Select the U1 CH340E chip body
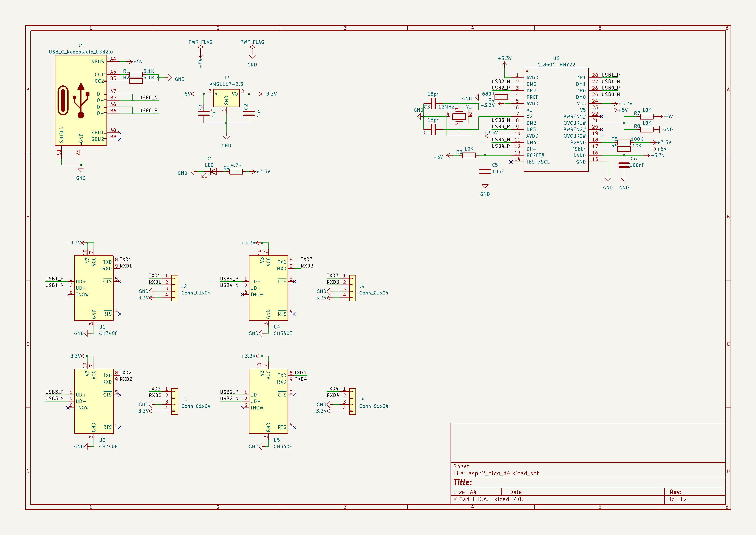This screenshot has height=535, width=756. 94,288
